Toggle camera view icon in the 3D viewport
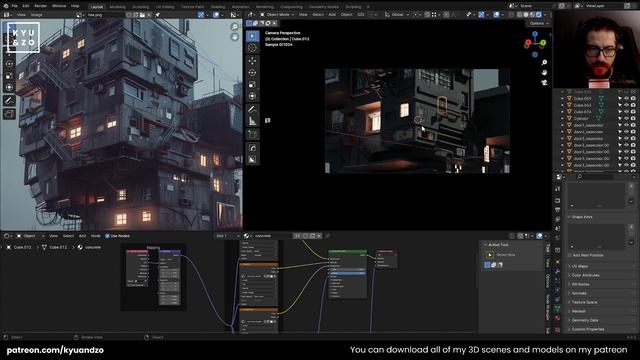This screenshot has height=360, width=640. [x=544, y=82]
